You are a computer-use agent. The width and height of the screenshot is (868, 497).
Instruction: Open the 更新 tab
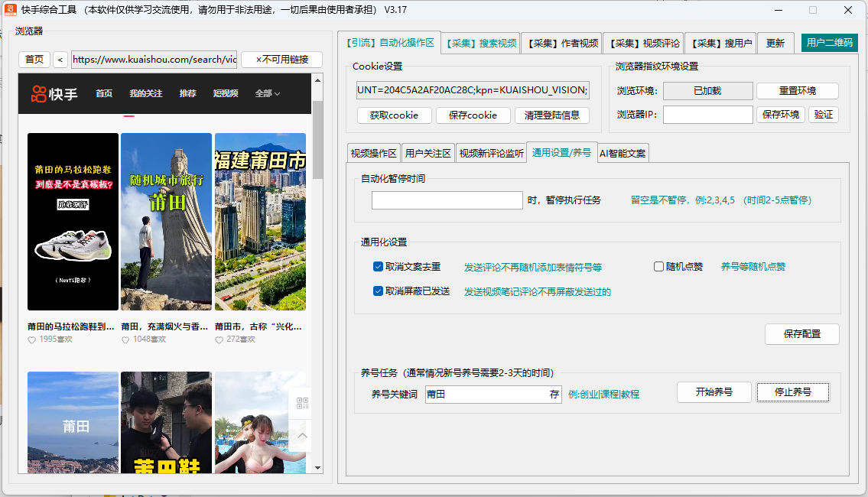[775, 43]
